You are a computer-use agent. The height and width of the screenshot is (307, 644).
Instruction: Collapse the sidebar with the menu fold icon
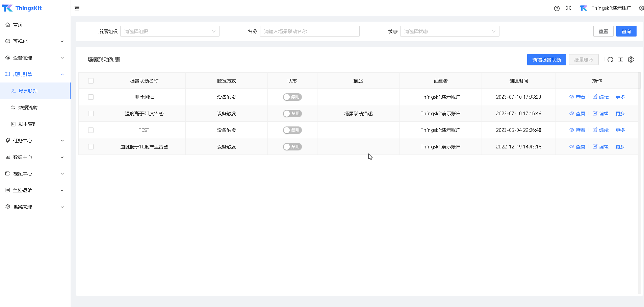click(x=77, y=8)
